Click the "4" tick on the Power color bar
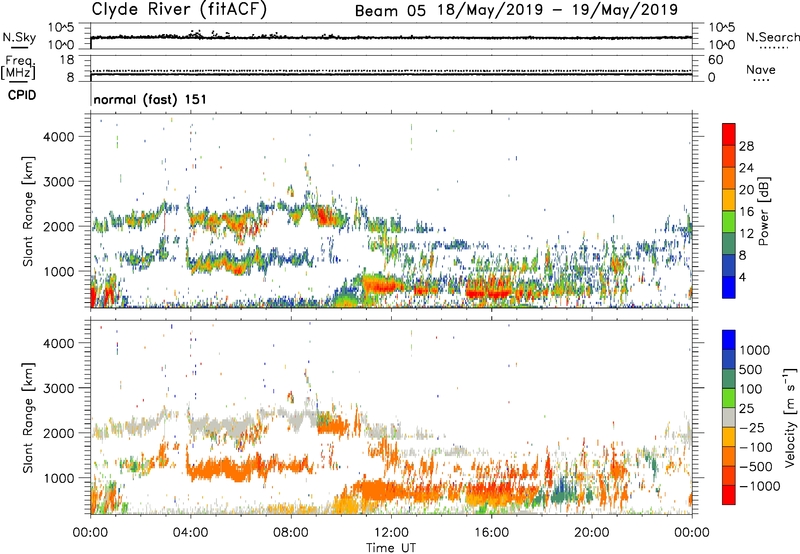This screenshot has height=554, width=800. tap(742, 277)
